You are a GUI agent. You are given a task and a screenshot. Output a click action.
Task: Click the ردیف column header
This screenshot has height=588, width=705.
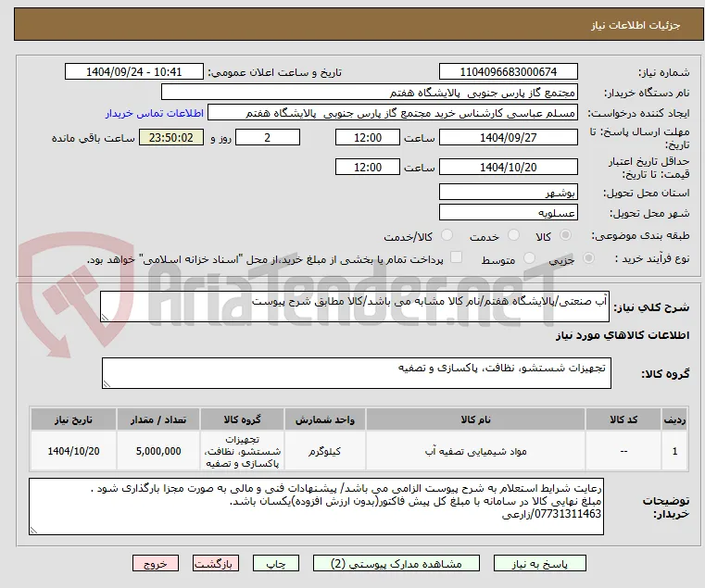coord(674,419)
